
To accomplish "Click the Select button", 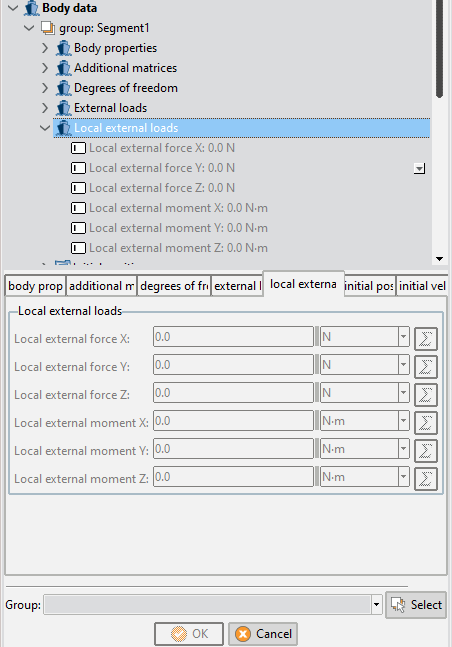I will [416, 605].
